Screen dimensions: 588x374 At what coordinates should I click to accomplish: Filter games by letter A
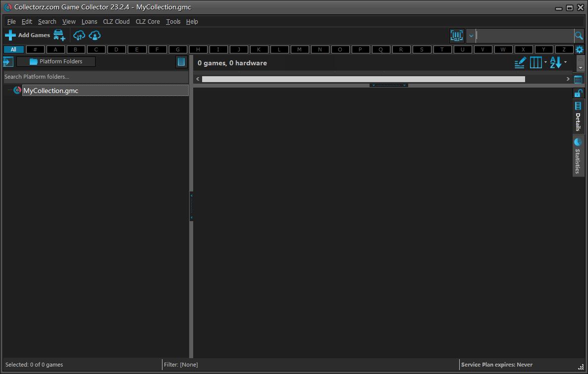(x=55, y=49)
